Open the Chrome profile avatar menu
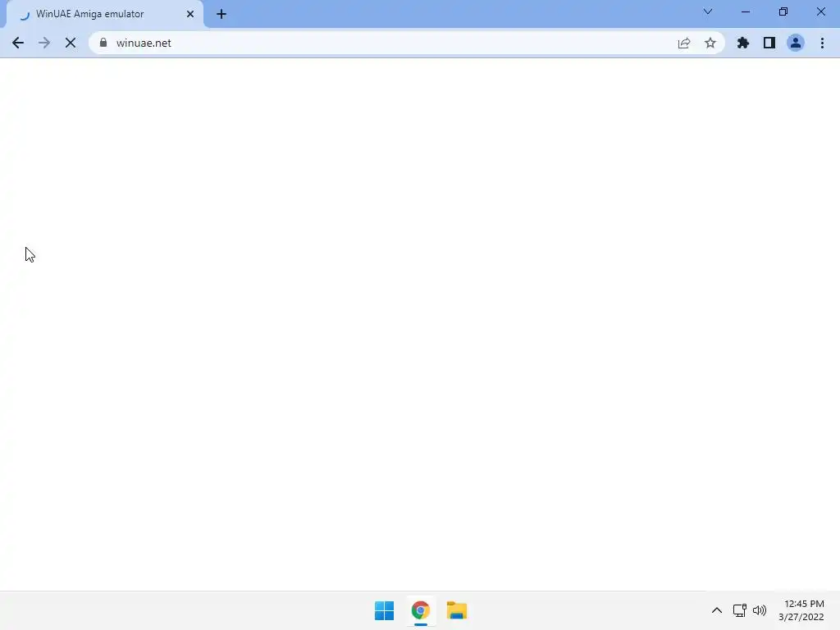 coord(796,43)
